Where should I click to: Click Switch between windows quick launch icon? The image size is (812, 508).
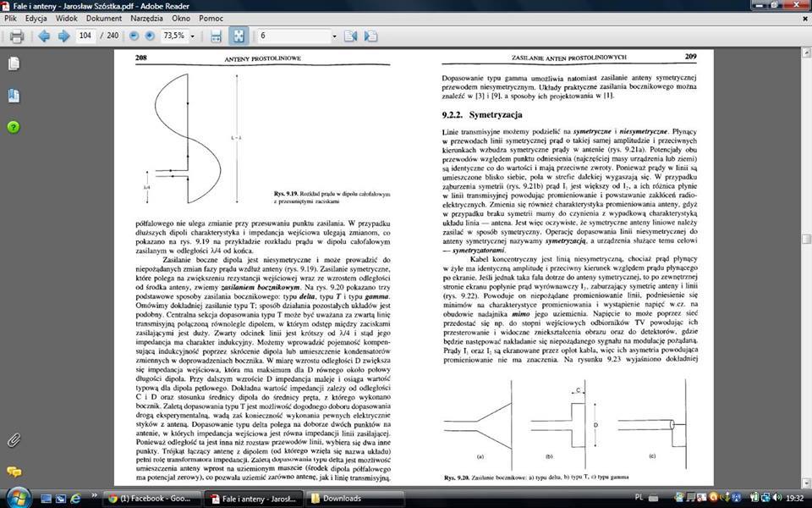(x=61, y=499)
